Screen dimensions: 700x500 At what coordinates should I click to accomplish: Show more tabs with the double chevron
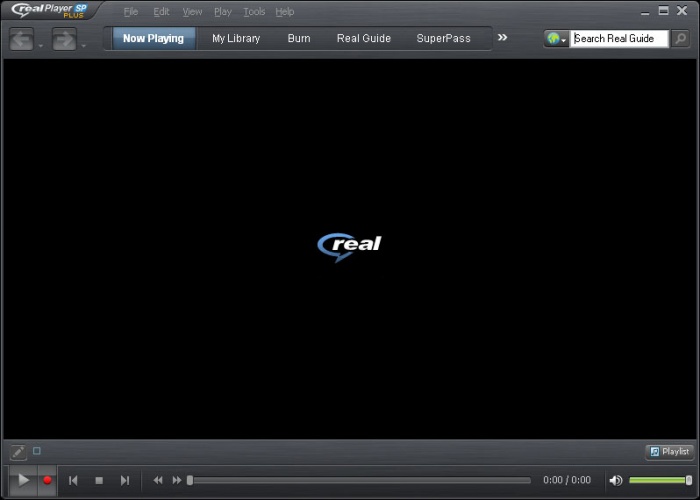click(503, 38)
